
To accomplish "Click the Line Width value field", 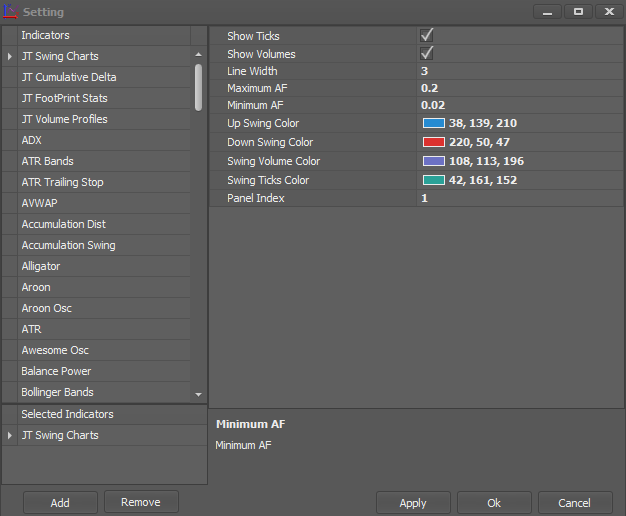I will tap(520, 71).
